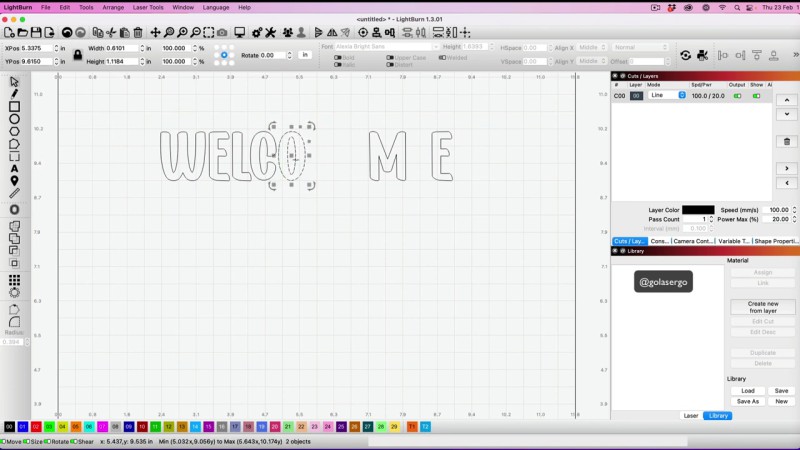
Task: Open the layer Mode dropdown
Action: pos(667,95)
